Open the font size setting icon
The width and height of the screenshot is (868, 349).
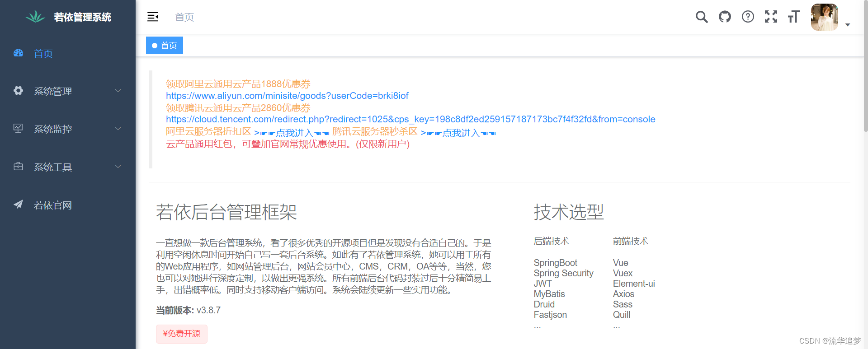[794, 17]
